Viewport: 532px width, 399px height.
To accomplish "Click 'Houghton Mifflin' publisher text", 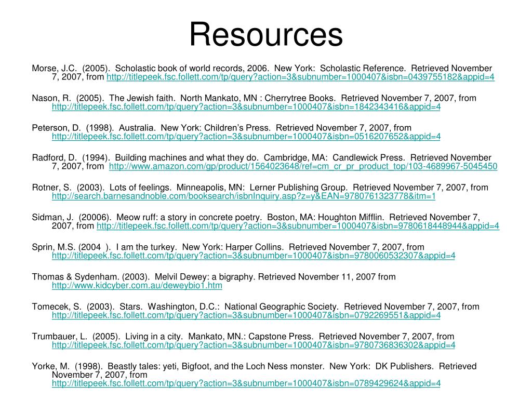I will pyautogui.click(x=351, y=218).
